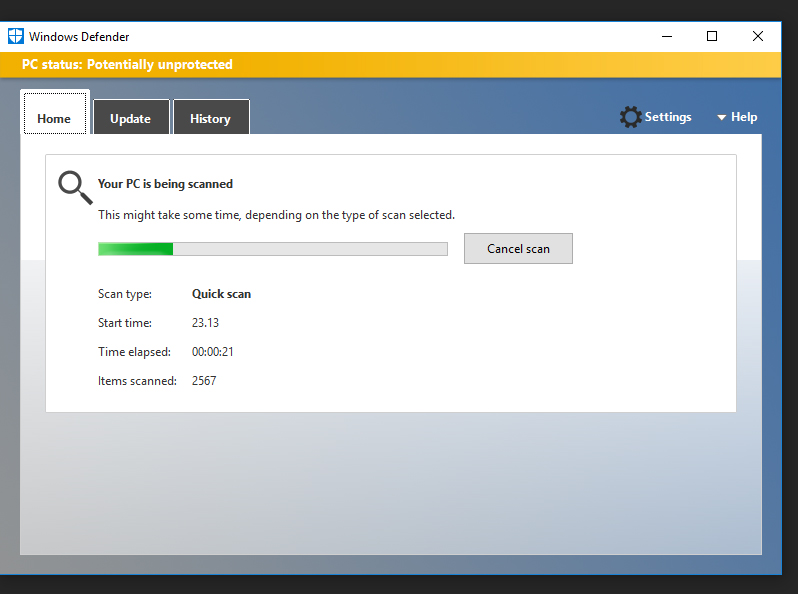
Task: Select 'Your PC is being scanned' heading
Action: [165, 184]
